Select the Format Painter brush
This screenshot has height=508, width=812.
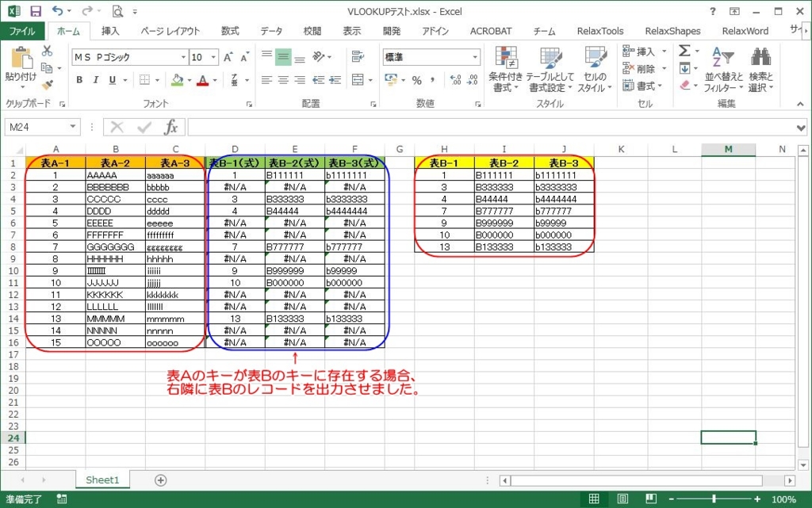[47, 84]
